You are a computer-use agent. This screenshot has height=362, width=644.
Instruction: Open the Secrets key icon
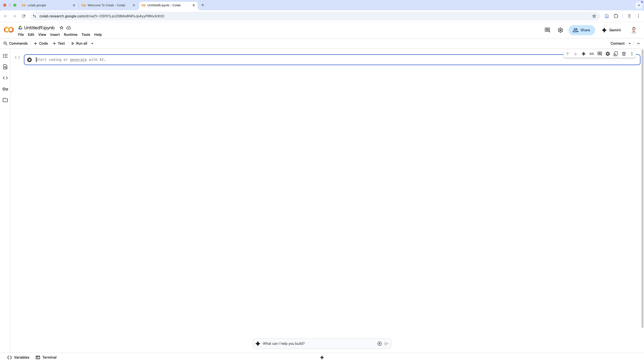coord(5,89)
